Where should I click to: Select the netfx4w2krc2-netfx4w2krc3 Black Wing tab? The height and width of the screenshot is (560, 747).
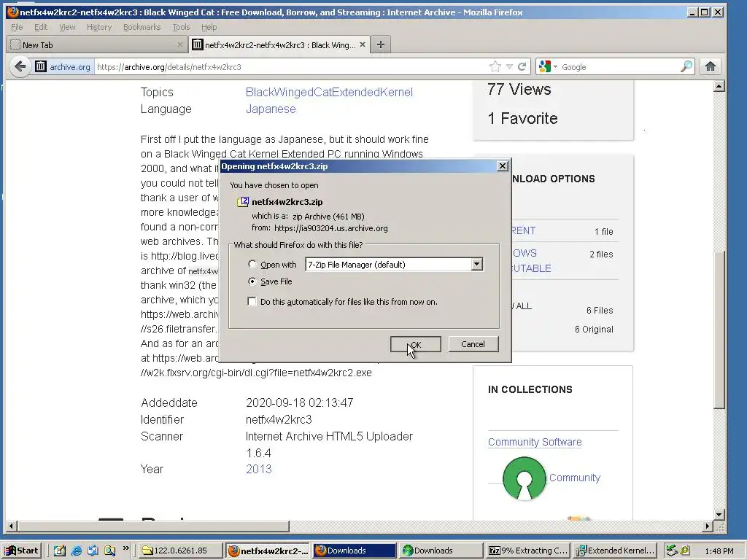pos(279,44)
